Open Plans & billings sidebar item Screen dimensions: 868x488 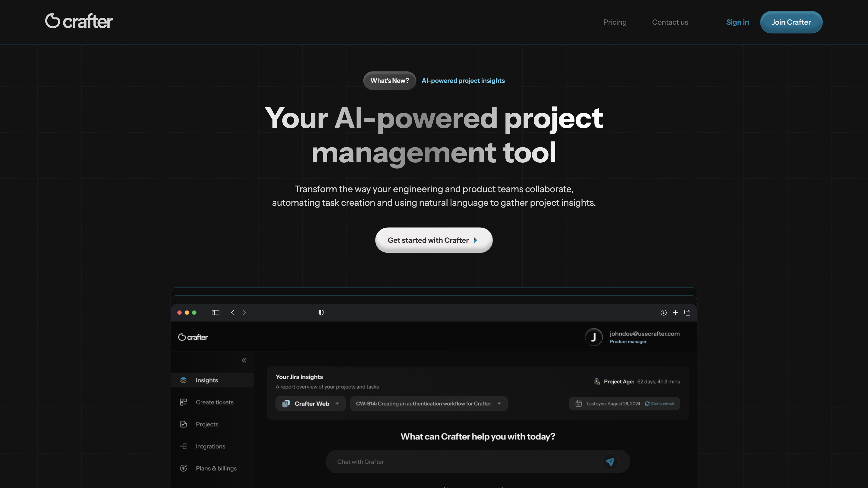pyautogui.click(x=216, y=468)
